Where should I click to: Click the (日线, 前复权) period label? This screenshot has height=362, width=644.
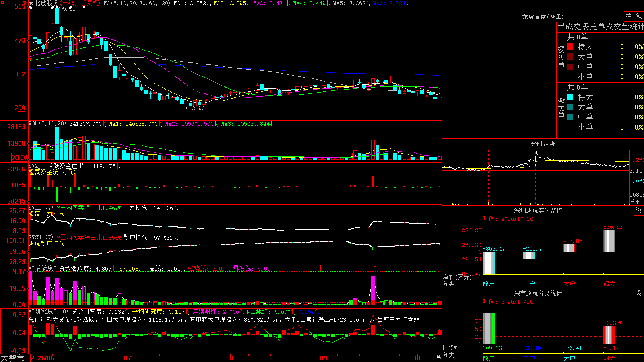point(80,3)
